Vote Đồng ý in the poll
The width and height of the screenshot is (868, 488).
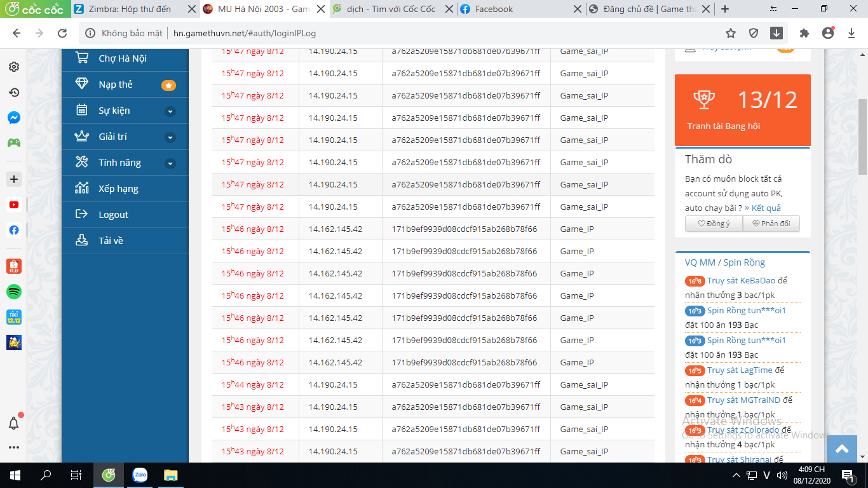click(714, 224)
